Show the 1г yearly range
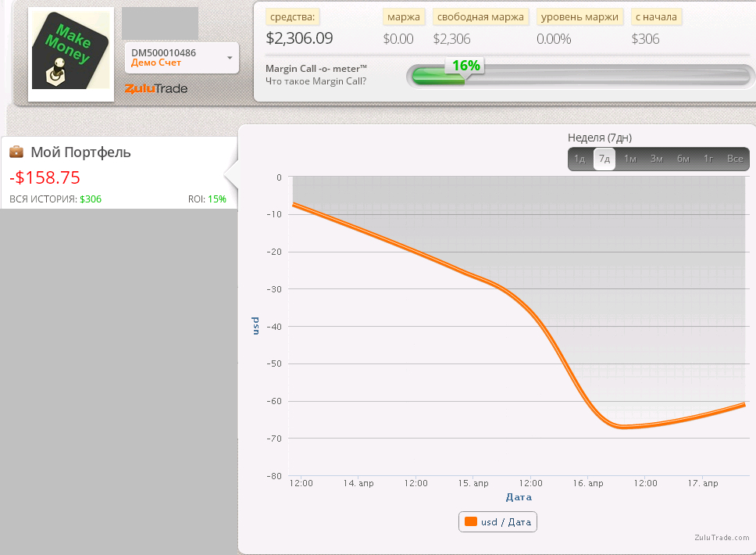This screenshot has height=555, width=756. point(708,159)
